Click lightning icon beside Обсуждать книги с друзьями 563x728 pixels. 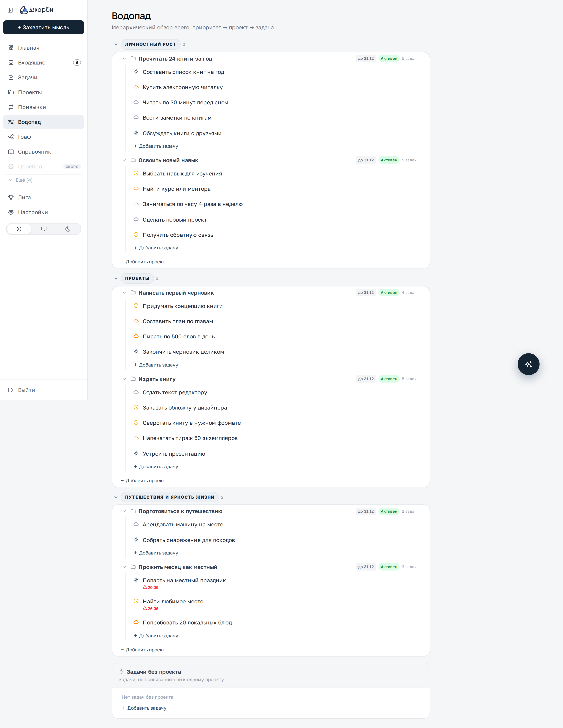pos(136,133)
